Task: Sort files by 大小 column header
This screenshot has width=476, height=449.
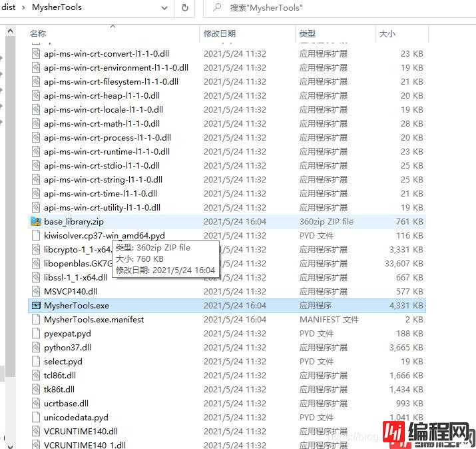Action: tap(387, 33)
